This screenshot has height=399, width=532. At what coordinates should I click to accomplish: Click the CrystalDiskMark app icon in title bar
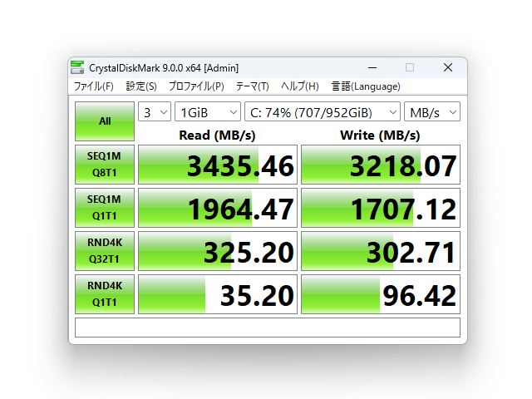(77, 67)
